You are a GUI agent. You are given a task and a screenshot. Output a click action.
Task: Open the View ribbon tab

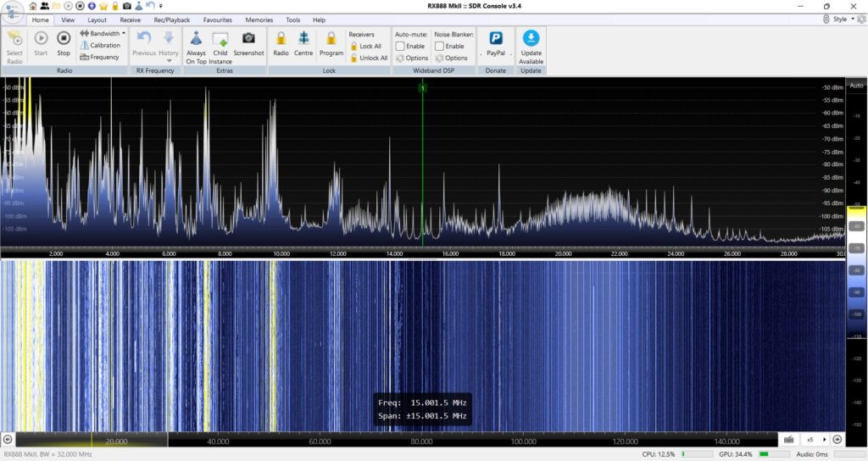[68, 20]
